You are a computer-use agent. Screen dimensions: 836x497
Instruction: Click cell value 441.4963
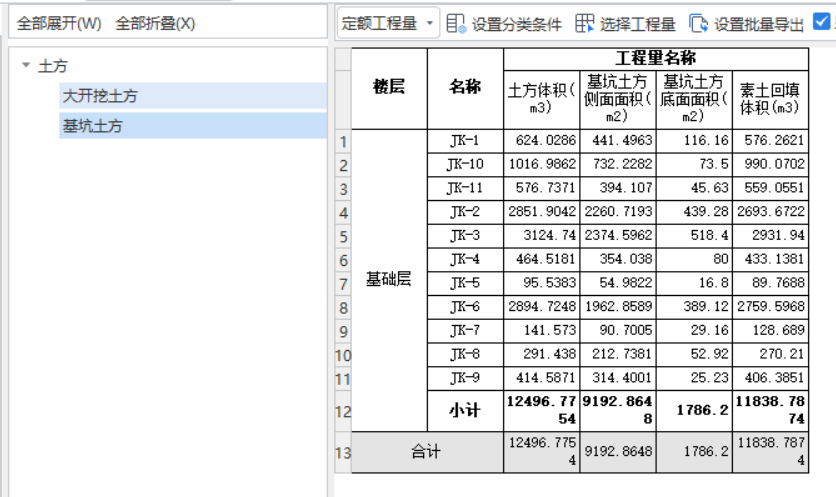coord(618,141)
